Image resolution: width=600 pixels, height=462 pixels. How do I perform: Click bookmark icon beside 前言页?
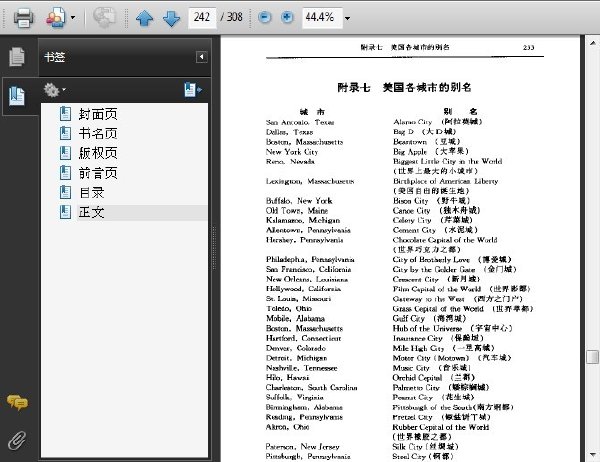(65, 173)
